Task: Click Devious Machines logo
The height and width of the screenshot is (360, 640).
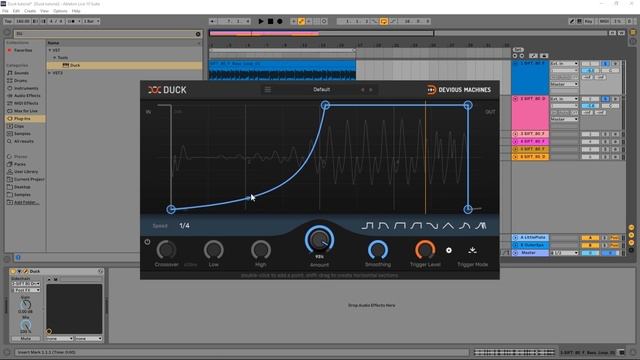Action: point(459,90)
